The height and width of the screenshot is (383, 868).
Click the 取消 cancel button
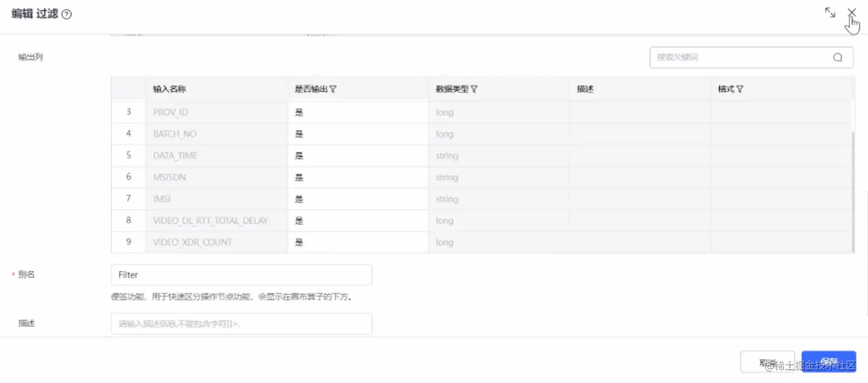pyautogui.click(x=768, y=362)
